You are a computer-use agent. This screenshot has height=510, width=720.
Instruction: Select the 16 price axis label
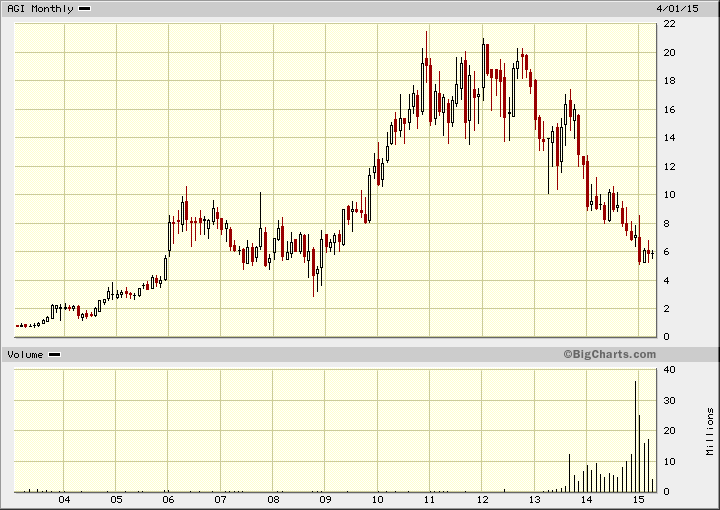[669, 109]
